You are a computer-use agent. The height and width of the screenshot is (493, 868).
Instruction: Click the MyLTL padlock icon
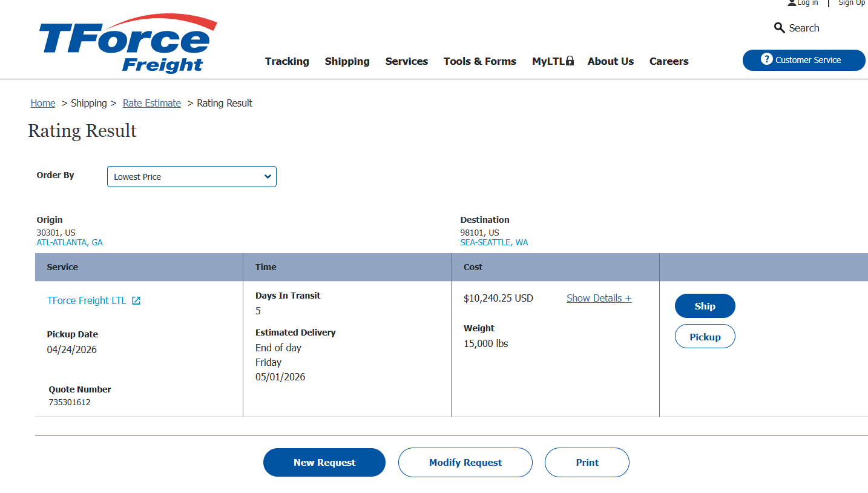point(570,61)
